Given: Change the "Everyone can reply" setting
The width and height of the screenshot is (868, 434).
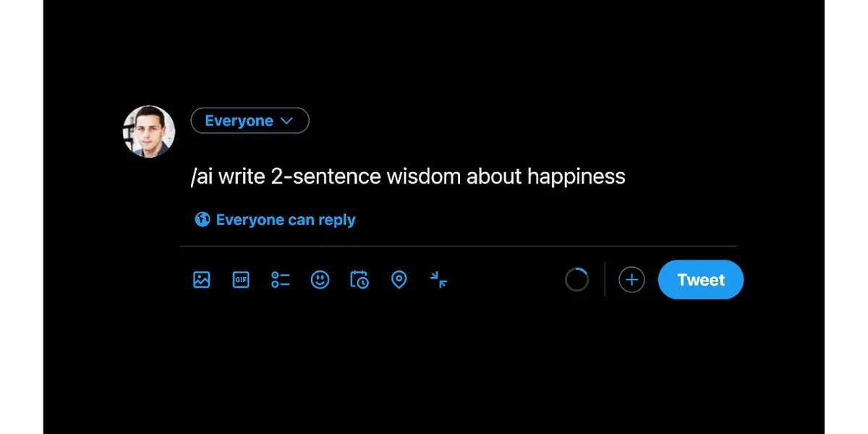Looking at the screenshot, I should coord(285,219).
